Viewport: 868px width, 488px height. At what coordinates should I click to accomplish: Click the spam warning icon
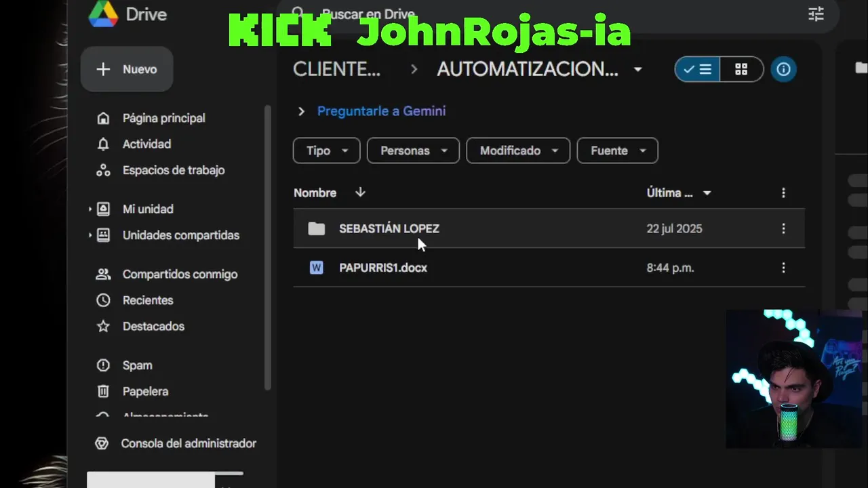pyautogui.click(x=103, y=365)
